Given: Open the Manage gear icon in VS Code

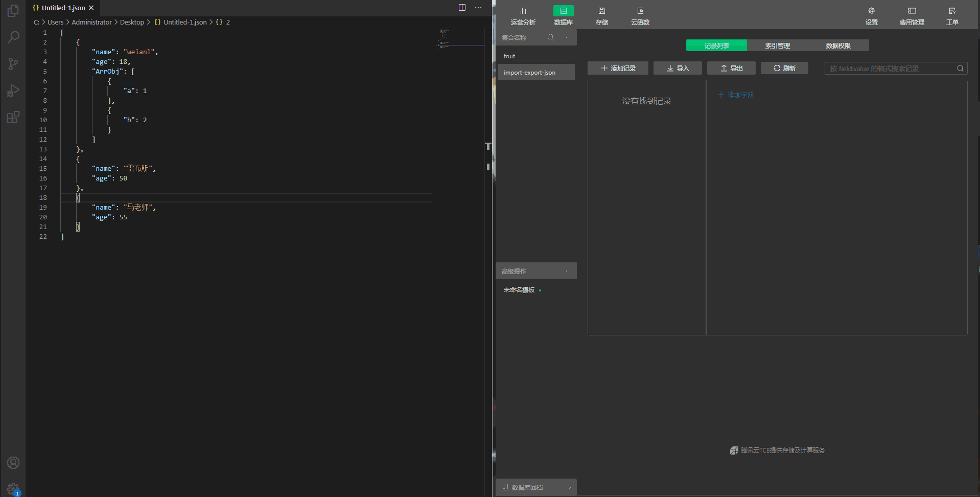Looking at the screenshot, I should [13, 489].
